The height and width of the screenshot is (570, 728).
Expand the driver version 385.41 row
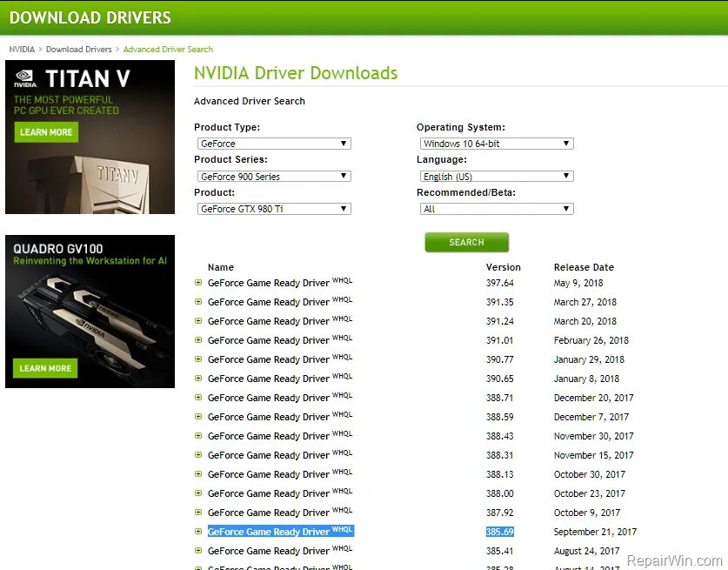(198, 551)
